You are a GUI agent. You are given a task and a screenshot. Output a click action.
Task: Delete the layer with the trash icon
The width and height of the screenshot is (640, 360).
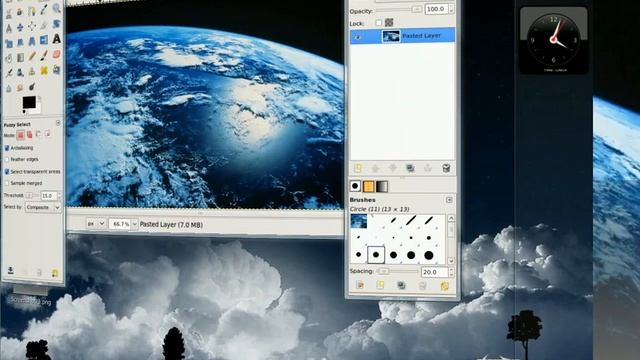tap(446, 168)
